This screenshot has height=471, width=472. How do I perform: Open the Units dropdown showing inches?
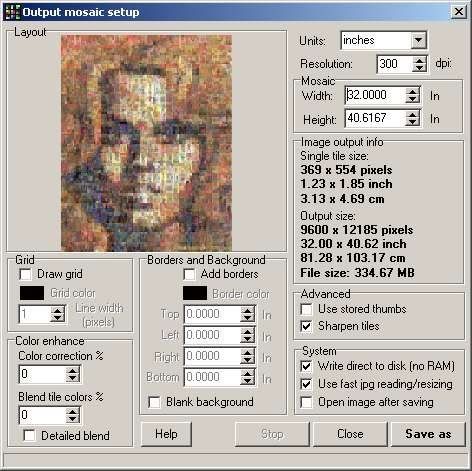click(x=418, y=41)
